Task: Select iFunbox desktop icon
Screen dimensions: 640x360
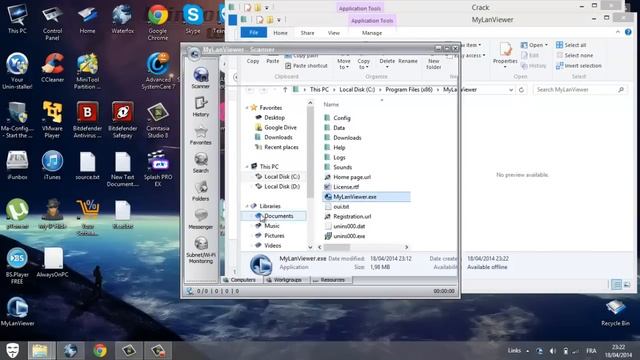Action: click(17, 165)
